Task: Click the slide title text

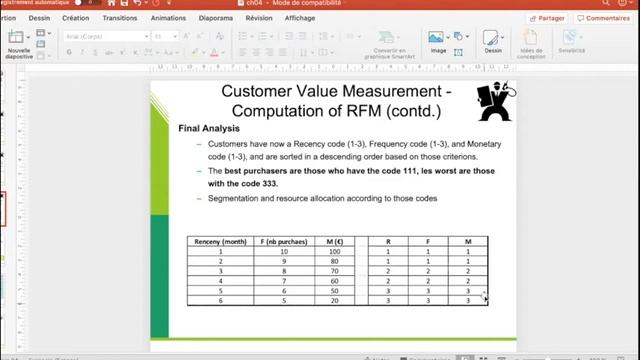Action: (336, 101)
